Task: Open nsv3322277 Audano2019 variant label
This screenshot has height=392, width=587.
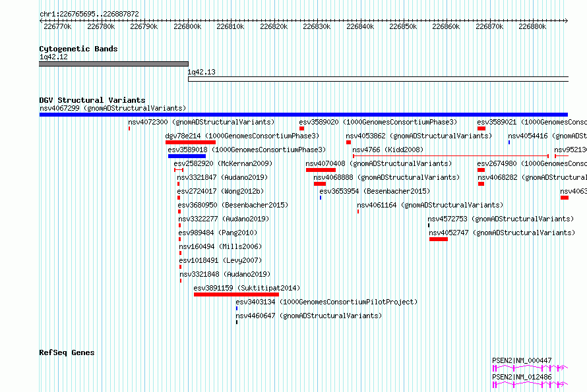Action: 224,219
